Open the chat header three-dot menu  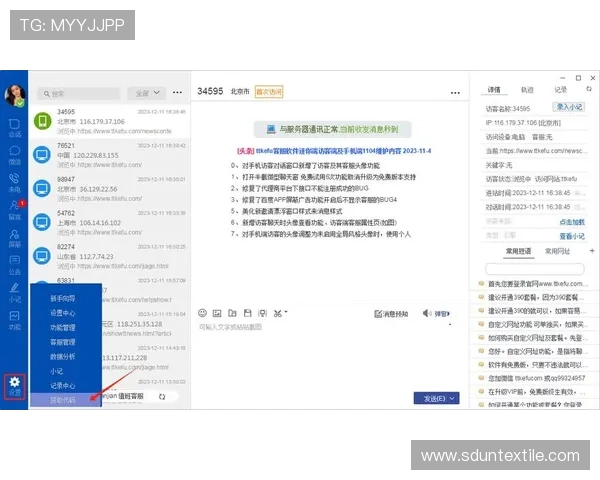point(455,93)
